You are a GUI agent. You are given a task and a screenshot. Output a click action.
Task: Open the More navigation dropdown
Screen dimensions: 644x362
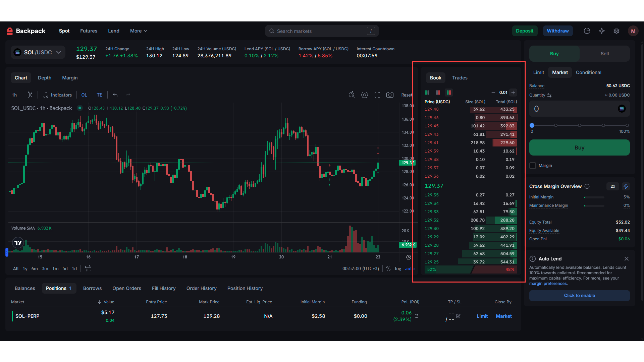click(x=139, y=31)
